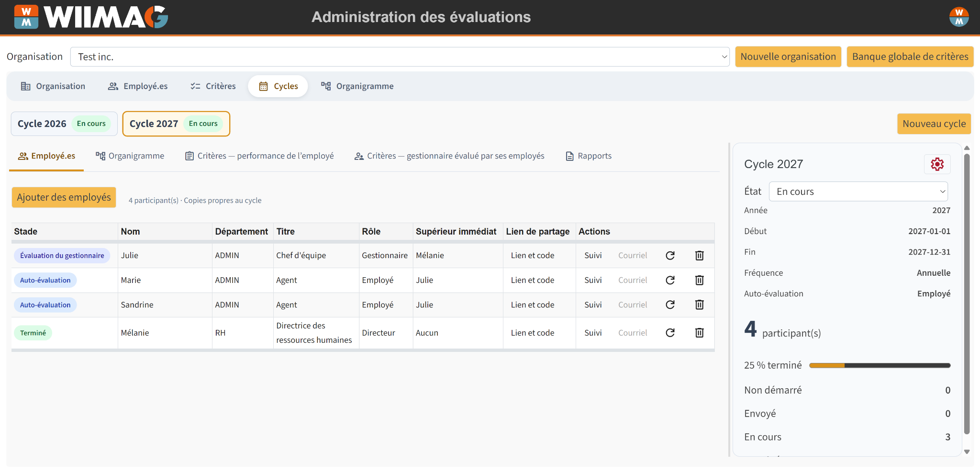Image resolution: width=980 pixels, height=474 pixels.
Task: Click the Terminé stage badge
Action: tap(33, 333)
